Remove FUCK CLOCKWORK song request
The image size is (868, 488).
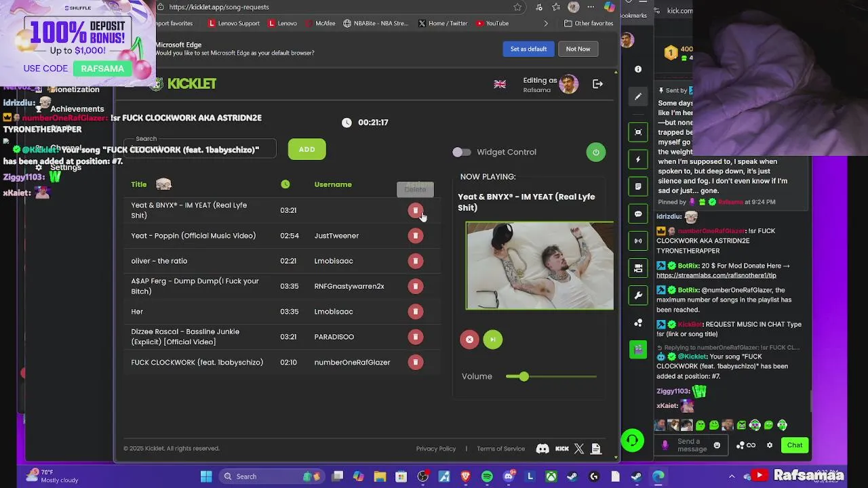click(416, 362)
